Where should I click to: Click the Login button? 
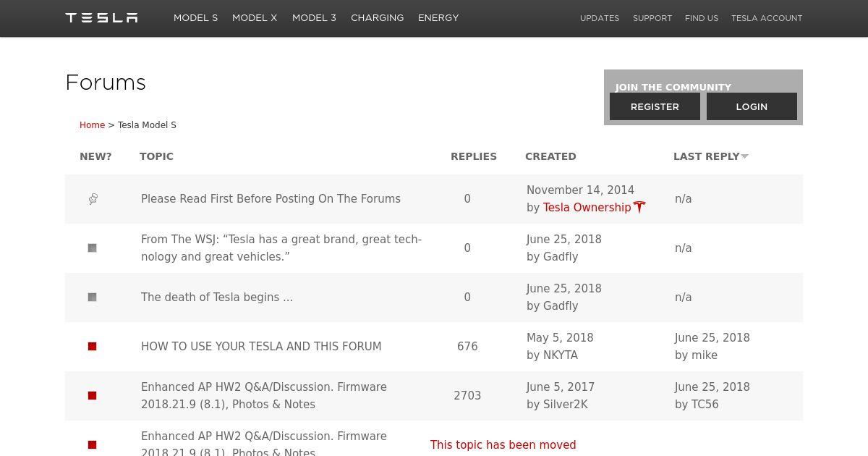(x=752, y=106)
